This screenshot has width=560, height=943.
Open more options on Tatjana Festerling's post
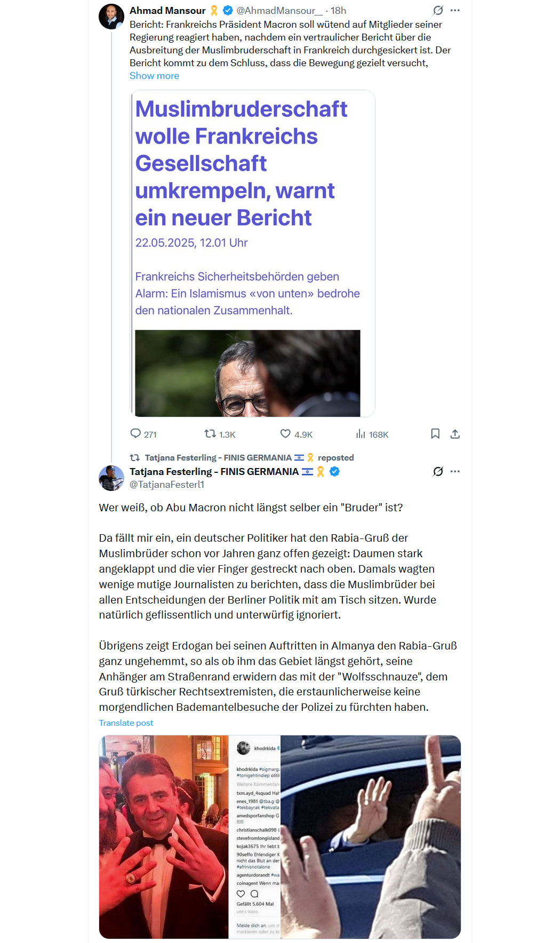click(455, 471)
